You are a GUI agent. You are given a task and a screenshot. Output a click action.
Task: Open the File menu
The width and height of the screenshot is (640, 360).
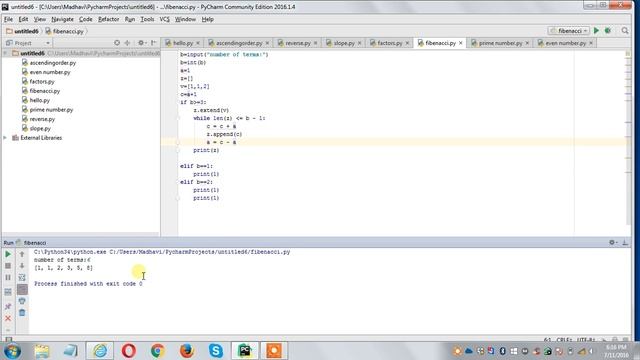point(8,19)
